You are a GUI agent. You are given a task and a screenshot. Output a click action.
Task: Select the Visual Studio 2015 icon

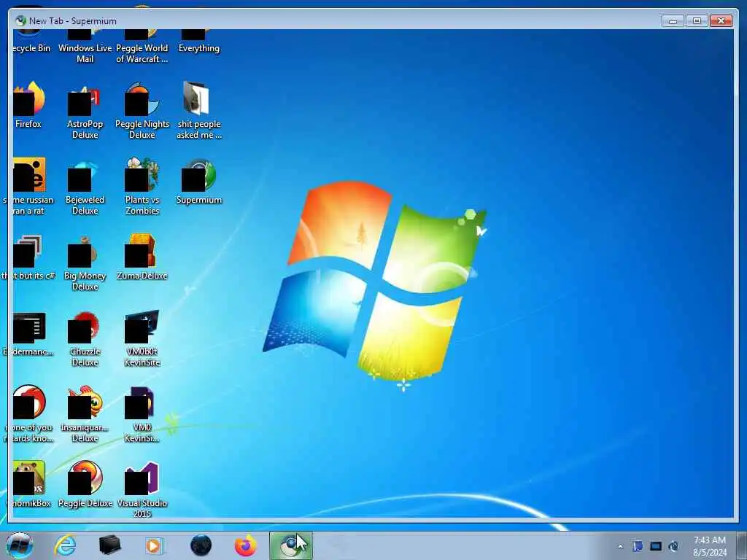(142, 489)
